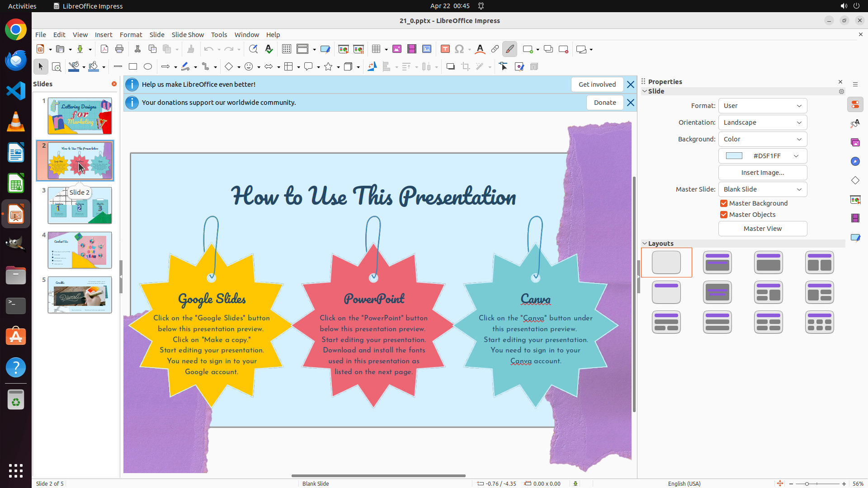The height and width of the screenshot is (488, 868).
Task: Click the Master View button
Action: click(x=763, y=229)
